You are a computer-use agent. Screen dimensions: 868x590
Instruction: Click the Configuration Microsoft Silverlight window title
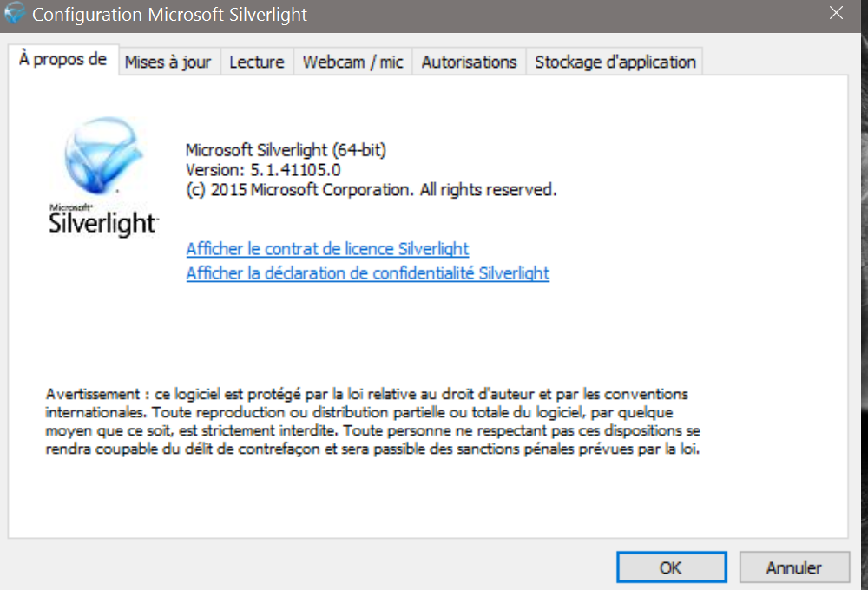(x=169, y=15)
